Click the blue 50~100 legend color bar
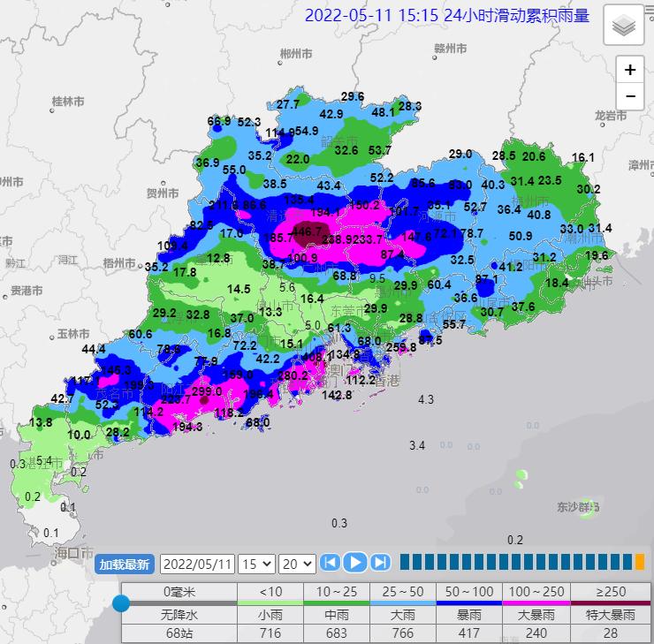The width and height of the screenshot is (654, 644). pyautogui.click(x=469, y=602)
